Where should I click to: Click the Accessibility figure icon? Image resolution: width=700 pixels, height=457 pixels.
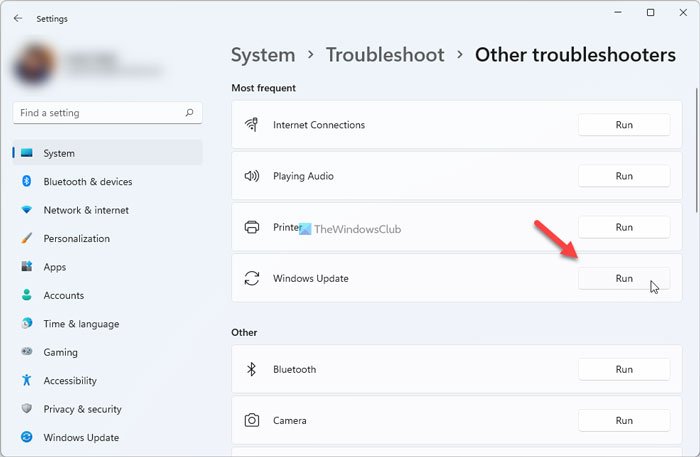tap(26, 381)
